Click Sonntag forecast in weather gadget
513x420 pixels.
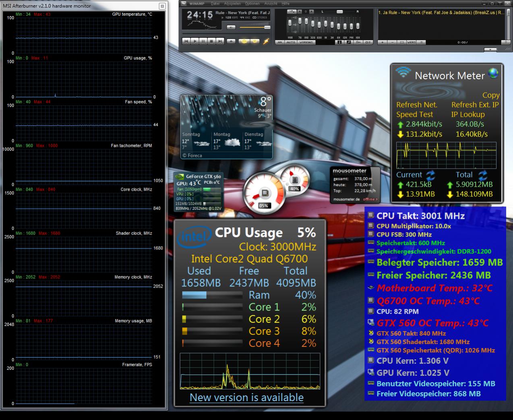tap(196, 141)
